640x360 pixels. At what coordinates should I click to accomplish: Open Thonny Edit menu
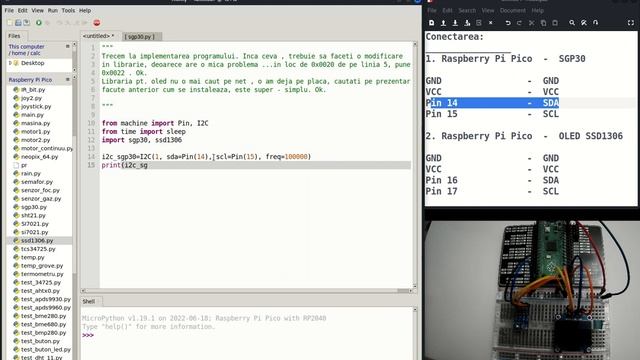(x=22, y=10)
